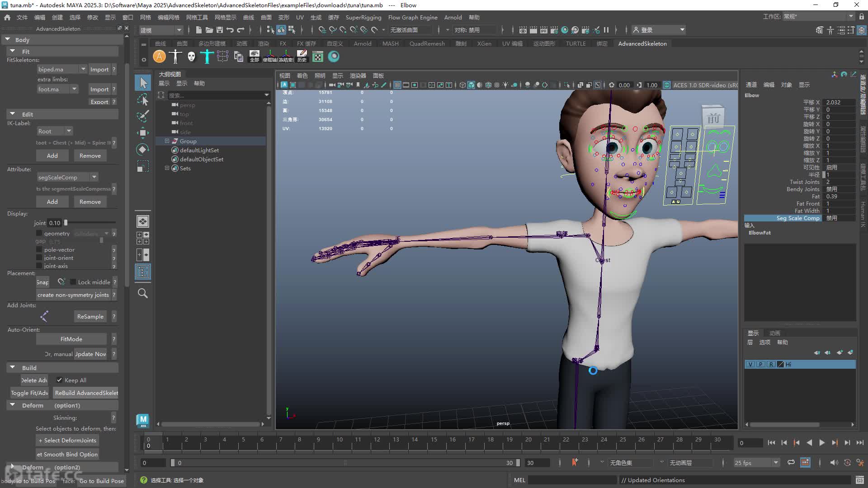Select the arrow Select tool

143,83
